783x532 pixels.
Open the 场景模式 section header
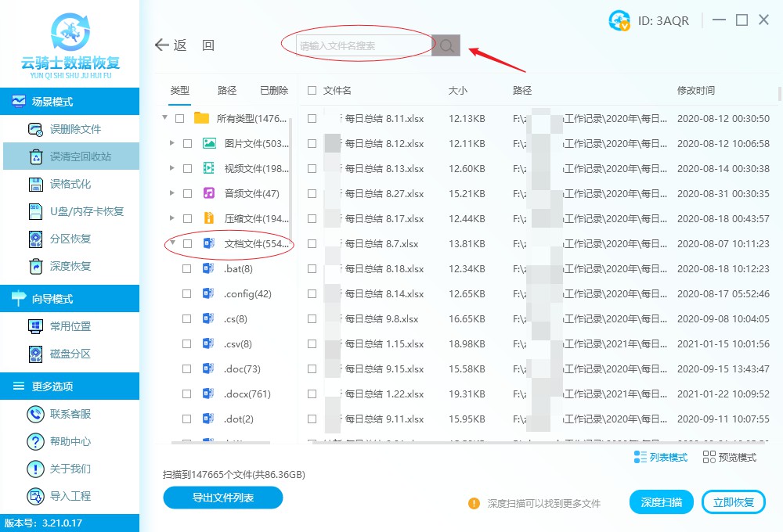(x=70, y=101)
